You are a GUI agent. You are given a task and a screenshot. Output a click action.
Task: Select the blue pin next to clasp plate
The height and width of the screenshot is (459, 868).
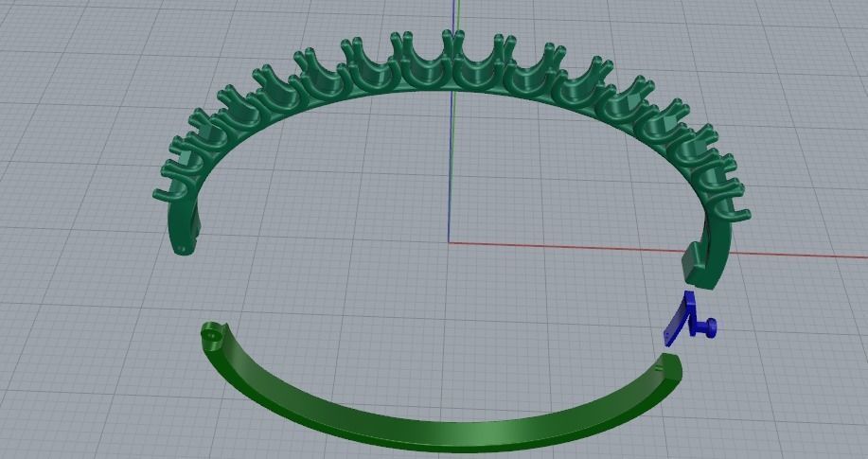click(x=704, y=327)
